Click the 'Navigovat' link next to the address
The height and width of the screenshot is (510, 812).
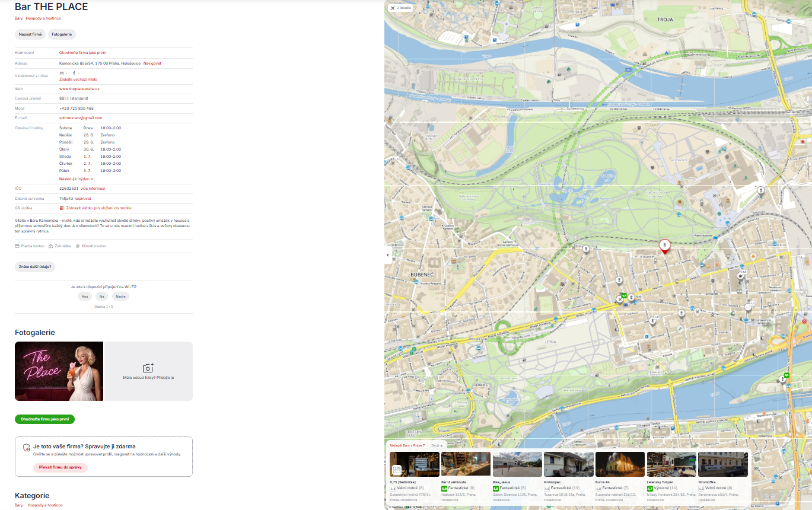point(152,63)
